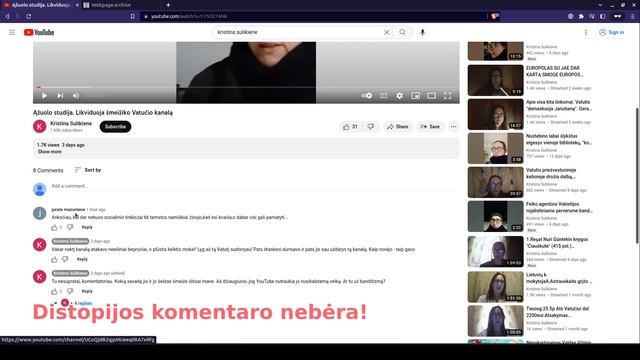Open the YouTube hamburger guide menu
Screen dimensions: 640x360
pos(12,32)
